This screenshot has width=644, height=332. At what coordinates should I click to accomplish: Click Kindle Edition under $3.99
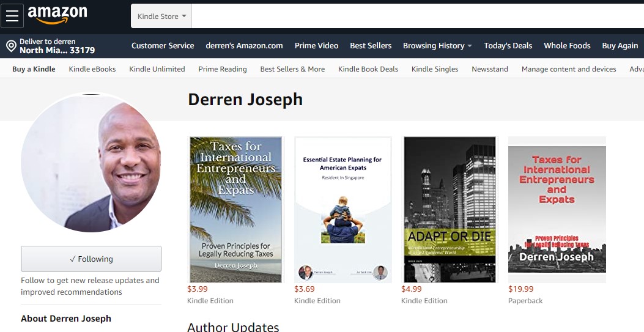(x=210, y=301)
